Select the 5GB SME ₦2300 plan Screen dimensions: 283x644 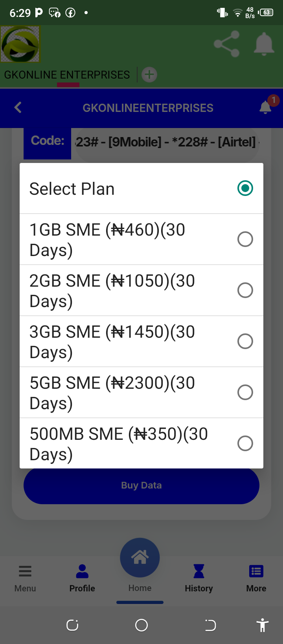[141, 393]
